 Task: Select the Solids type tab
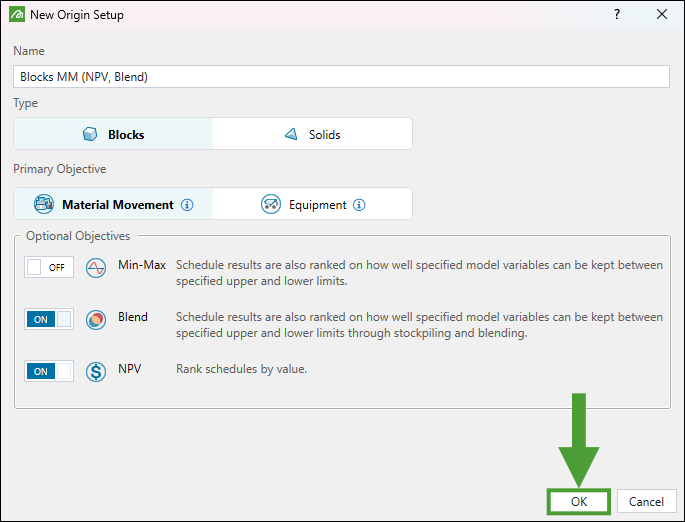click(x=312, y=134)
